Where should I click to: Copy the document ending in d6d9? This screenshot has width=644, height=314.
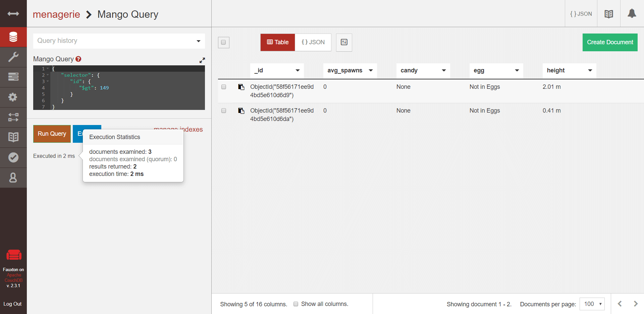pos(241,87)
